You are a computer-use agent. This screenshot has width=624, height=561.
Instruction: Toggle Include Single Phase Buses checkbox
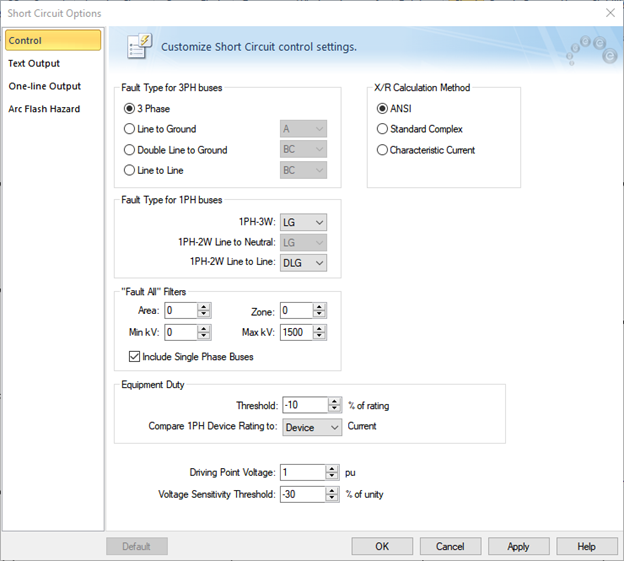(x=135, y=357)
